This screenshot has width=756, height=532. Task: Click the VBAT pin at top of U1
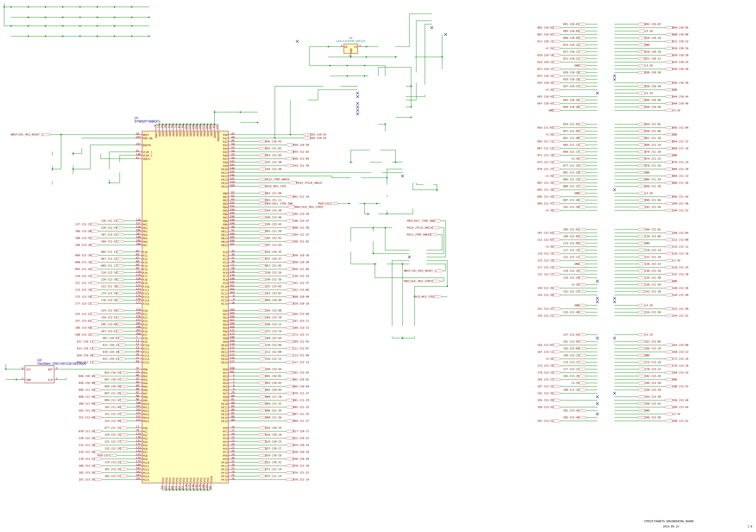coord(156,135)
